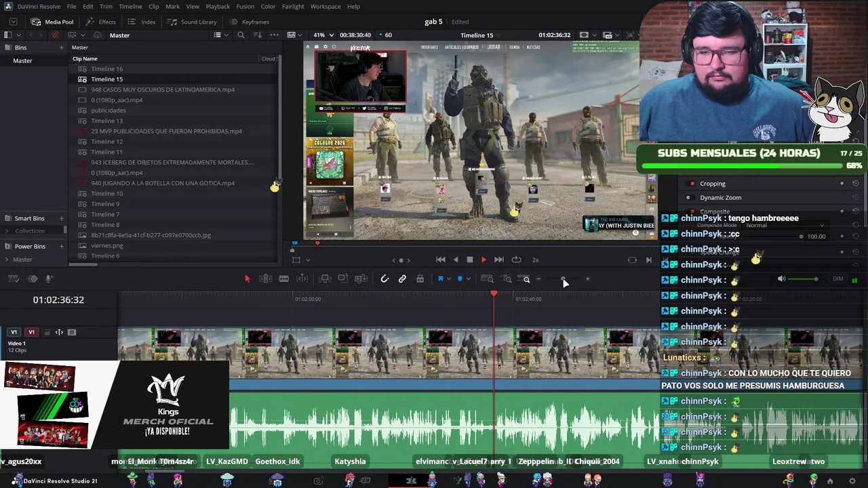Click the timeline zoom out minus icon
Image resolution: width=868 pixels, height=488 pixels.
[x=539, y=279]
